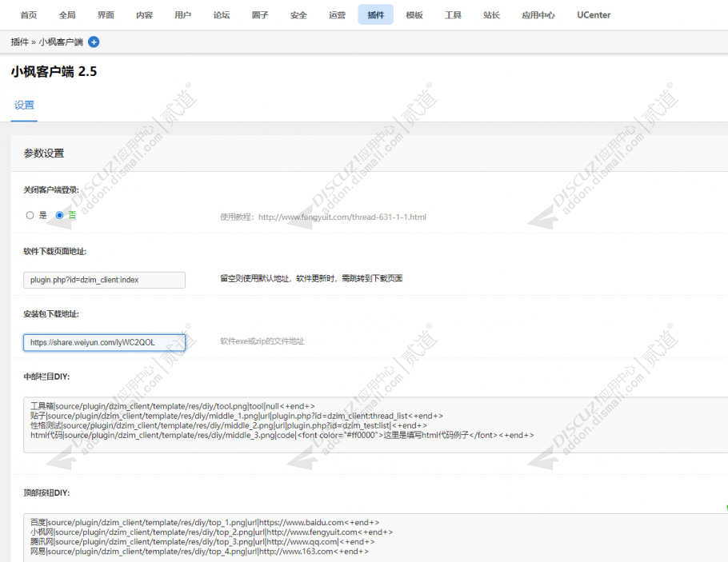Viewport: 728px width, 562px height.
Task: Open the 模板 menu
Action: 414,15
